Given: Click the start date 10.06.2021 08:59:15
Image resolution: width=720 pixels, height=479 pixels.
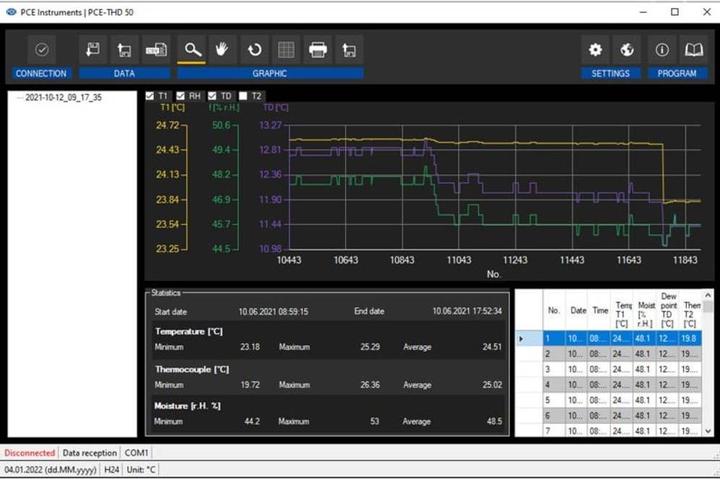Looking at the screenshot, I should pyautogui.click(x=274, y=312).
